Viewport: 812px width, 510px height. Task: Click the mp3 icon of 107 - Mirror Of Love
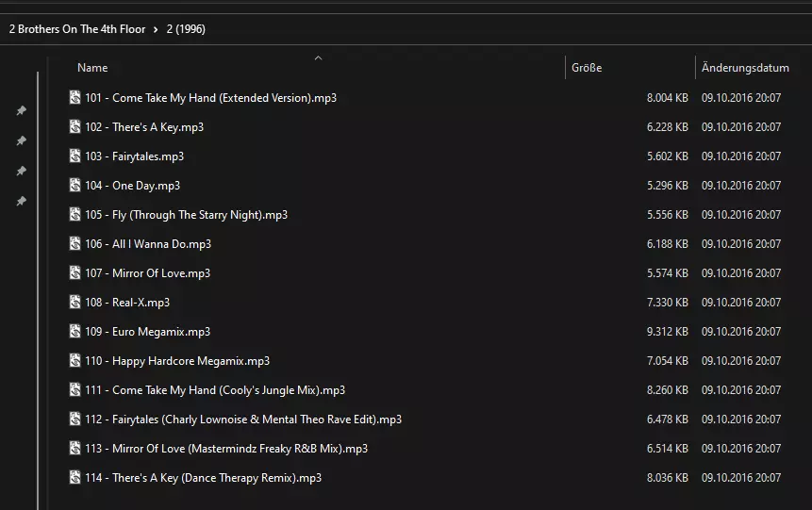point(75,272)
